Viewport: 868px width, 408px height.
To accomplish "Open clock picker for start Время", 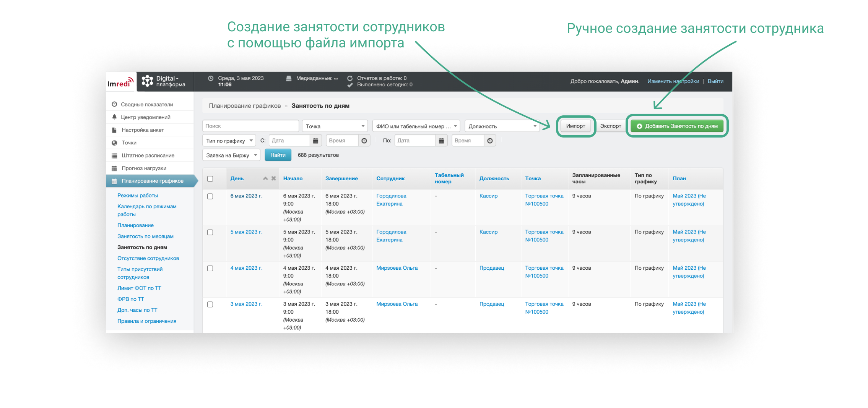I will [x=364, y=141].
